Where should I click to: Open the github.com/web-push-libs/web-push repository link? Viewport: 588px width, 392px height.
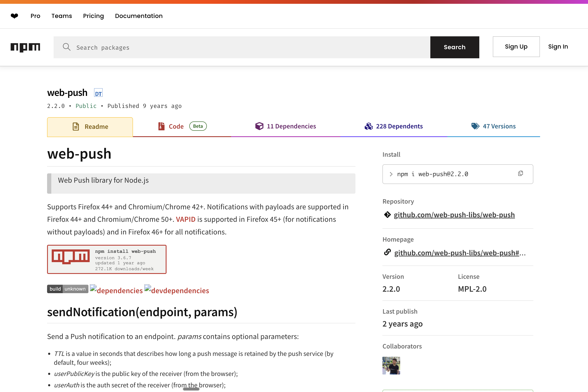point(454,215)
